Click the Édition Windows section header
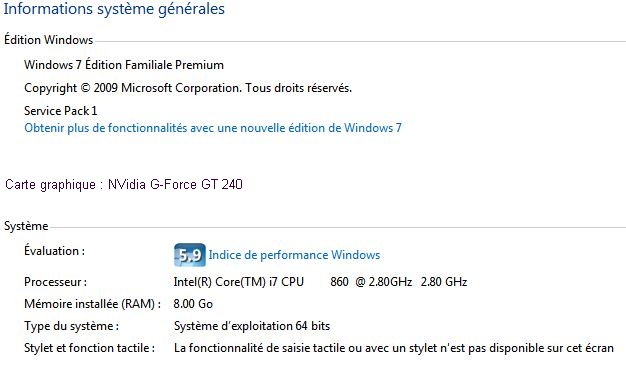 (x=48, y=40)
